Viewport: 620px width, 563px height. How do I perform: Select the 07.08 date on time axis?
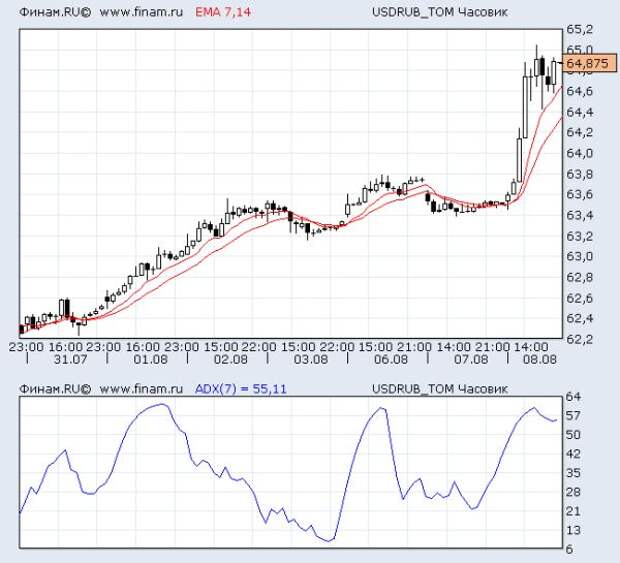click(x=471, y=359)
